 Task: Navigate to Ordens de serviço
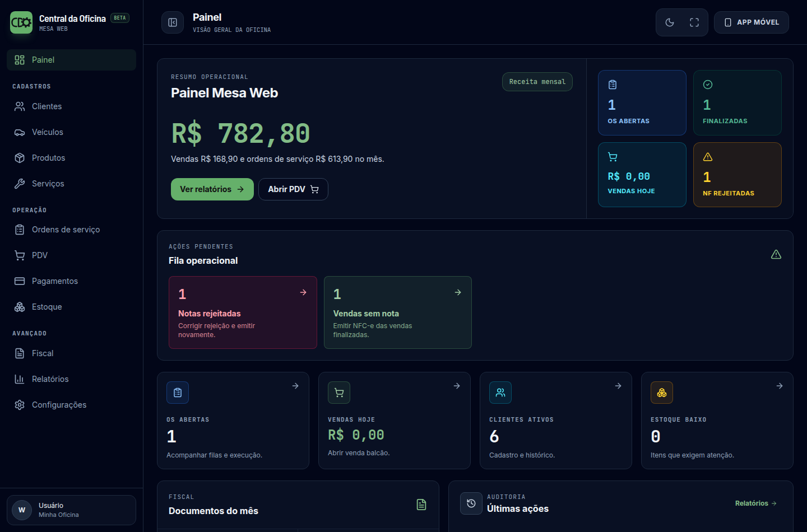click(x=71, y=230)
